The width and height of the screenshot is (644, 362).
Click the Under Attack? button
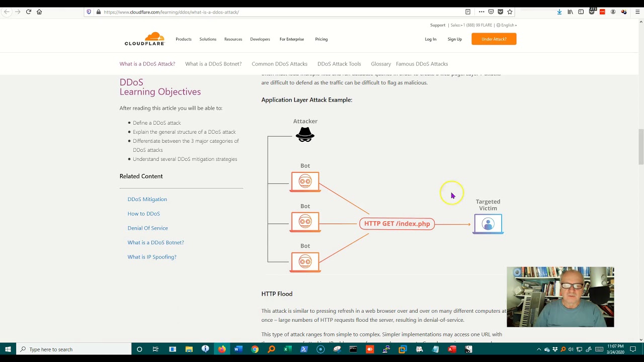pyautogui.click(x=494, y=39)
